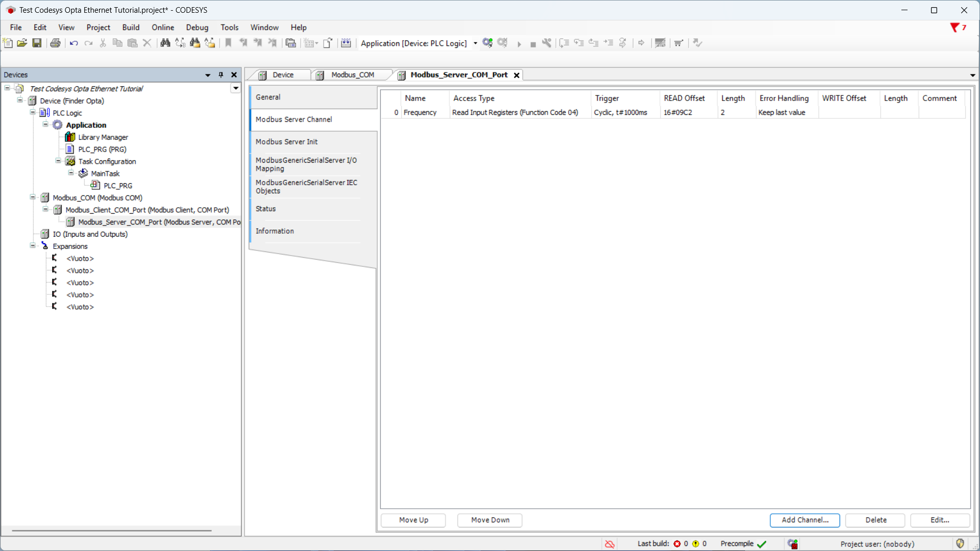Click the wrench icon in toolbar
Viewport: 980px width, 551px height.
pos(547,43)
